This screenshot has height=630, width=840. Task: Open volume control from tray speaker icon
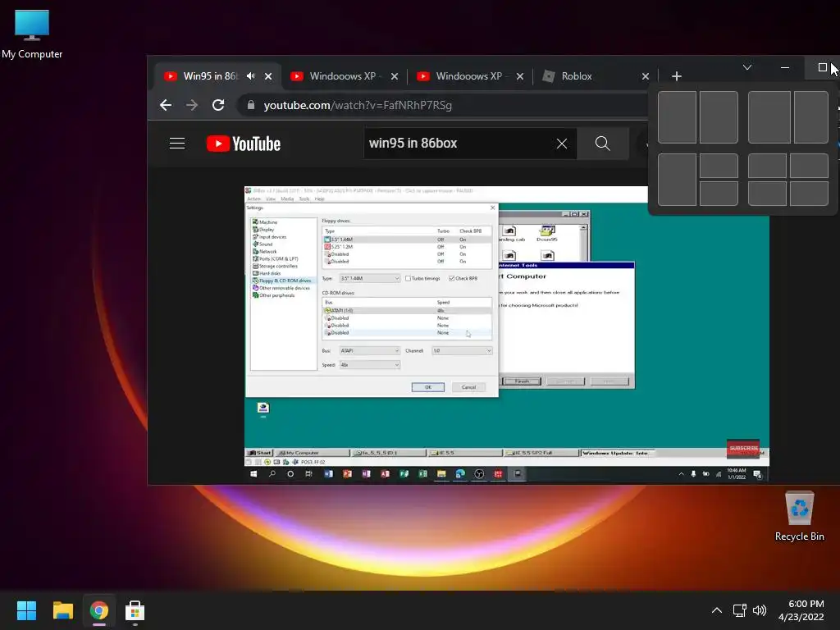759,610
